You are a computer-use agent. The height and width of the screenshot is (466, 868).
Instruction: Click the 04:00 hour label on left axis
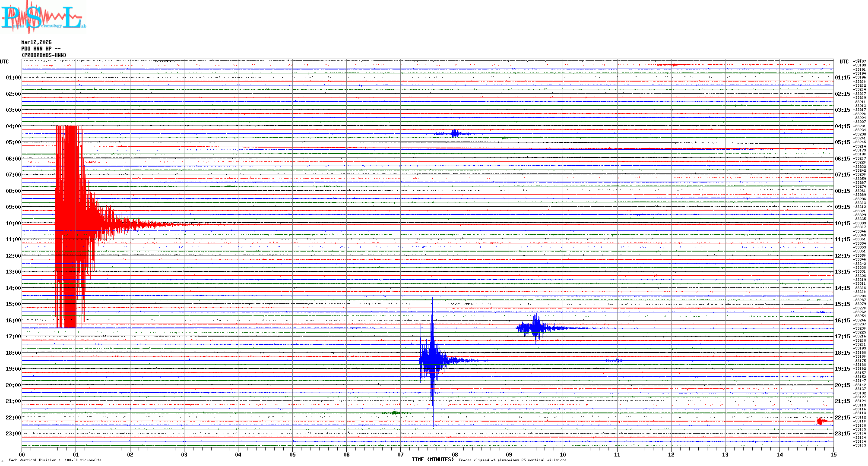click(13, 126)
